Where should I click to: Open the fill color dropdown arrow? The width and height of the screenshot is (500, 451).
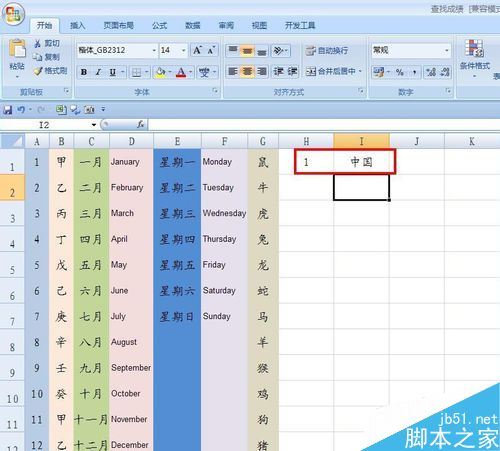coord(170,72)
